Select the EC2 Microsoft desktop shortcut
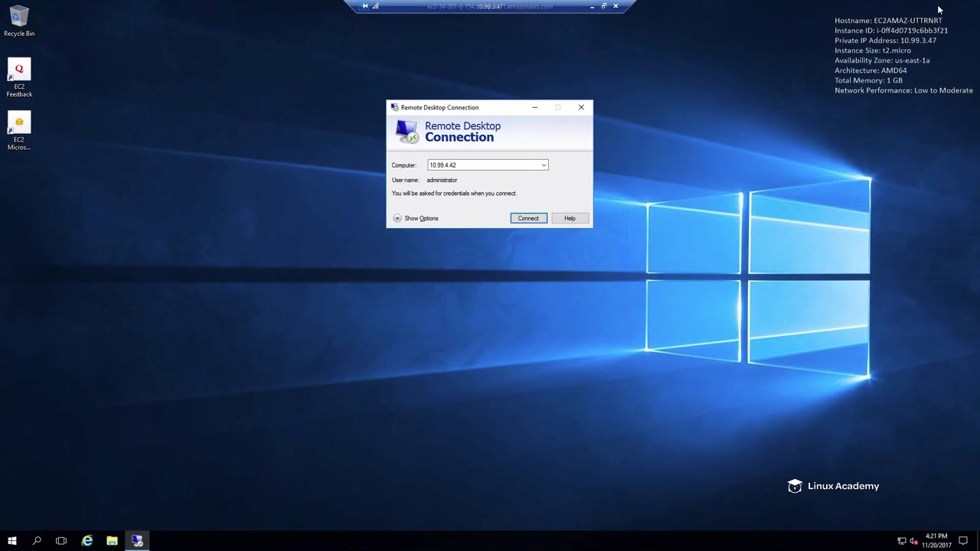The image size is (980, 551). pos(19,131)
